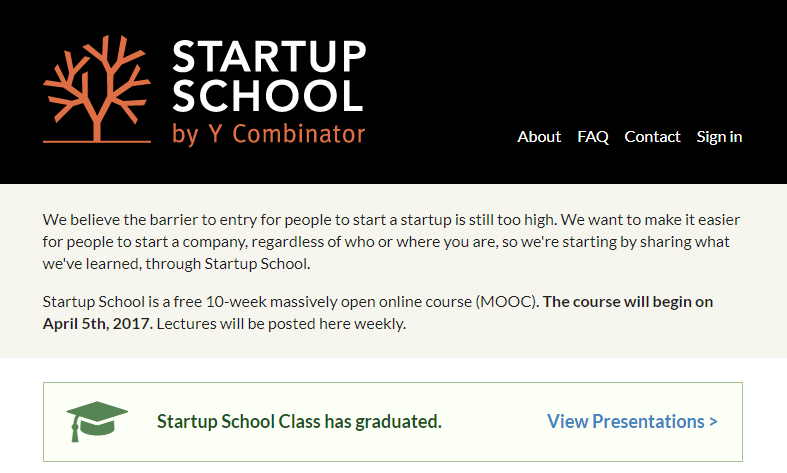Go to the Contact page
This screenshot has width=787, height=473.
pyautogui.click(x=652, y=137)
